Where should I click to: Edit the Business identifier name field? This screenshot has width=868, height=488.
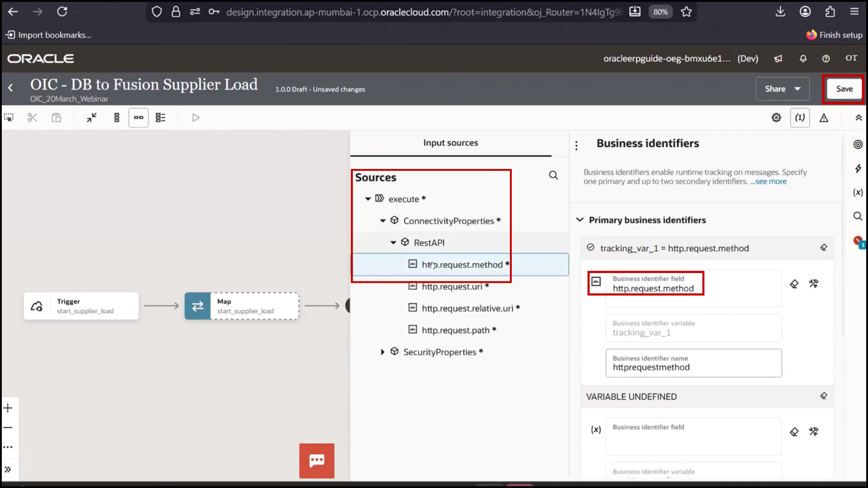tap(693, 363)
